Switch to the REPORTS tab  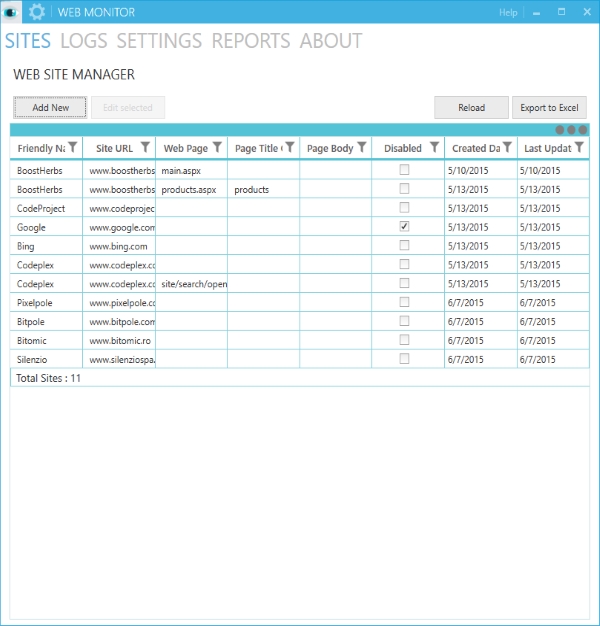(x=251, y=41)
